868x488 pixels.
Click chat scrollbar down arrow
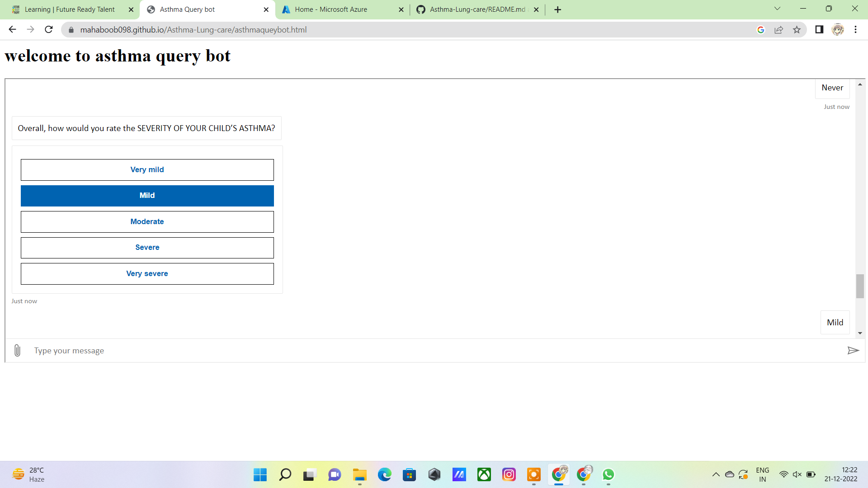[x=860, y=333]
